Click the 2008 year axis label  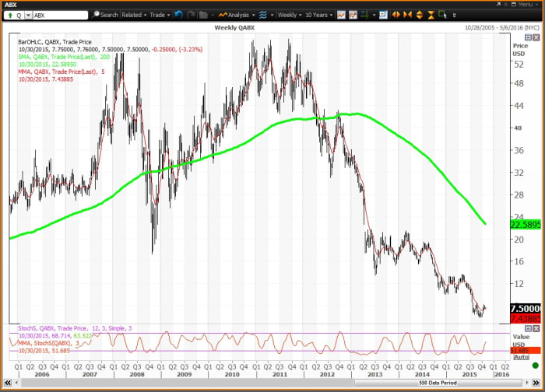(137, 375)
